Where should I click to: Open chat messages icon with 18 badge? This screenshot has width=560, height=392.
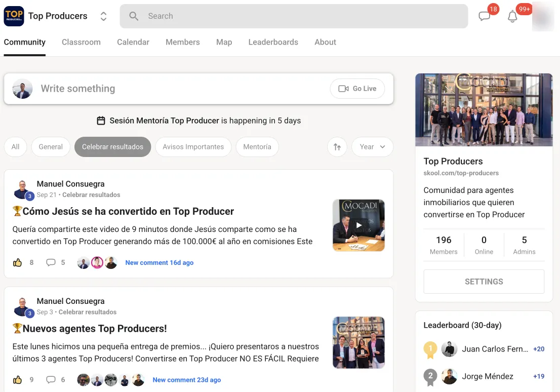click(x=484, y=16)
